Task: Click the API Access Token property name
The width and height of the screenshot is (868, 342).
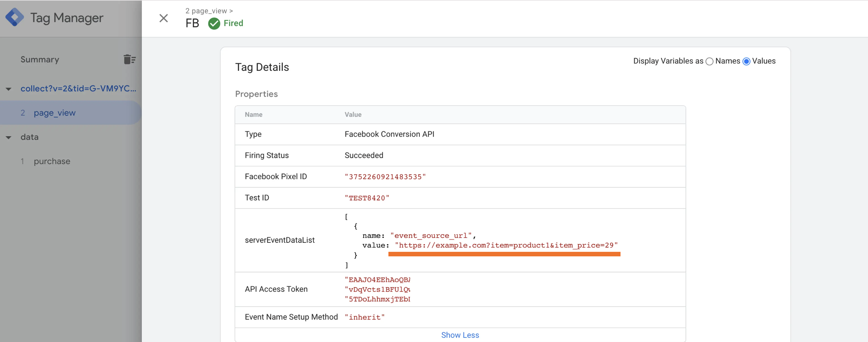Action: click(276, 289)
